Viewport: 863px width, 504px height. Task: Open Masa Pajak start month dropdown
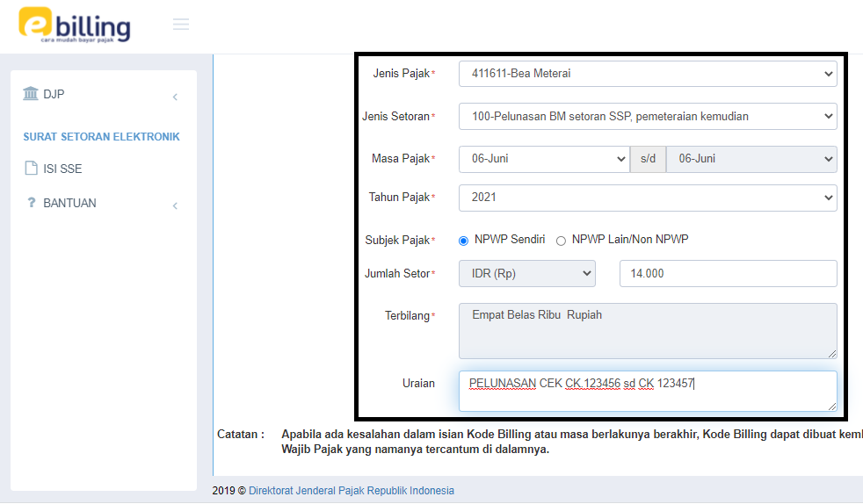(x=543, y=159)
